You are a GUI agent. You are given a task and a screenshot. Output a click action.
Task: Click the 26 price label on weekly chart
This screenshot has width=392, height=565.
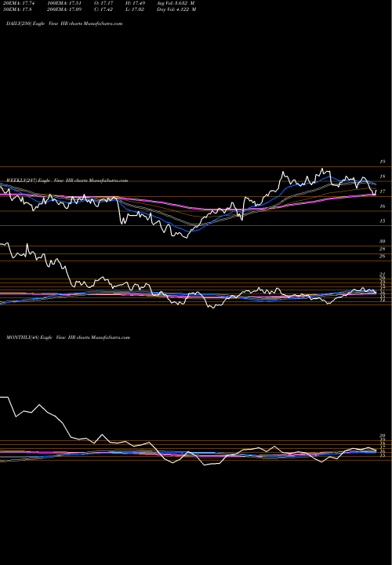pyautogui.click(x=383, y=256)
